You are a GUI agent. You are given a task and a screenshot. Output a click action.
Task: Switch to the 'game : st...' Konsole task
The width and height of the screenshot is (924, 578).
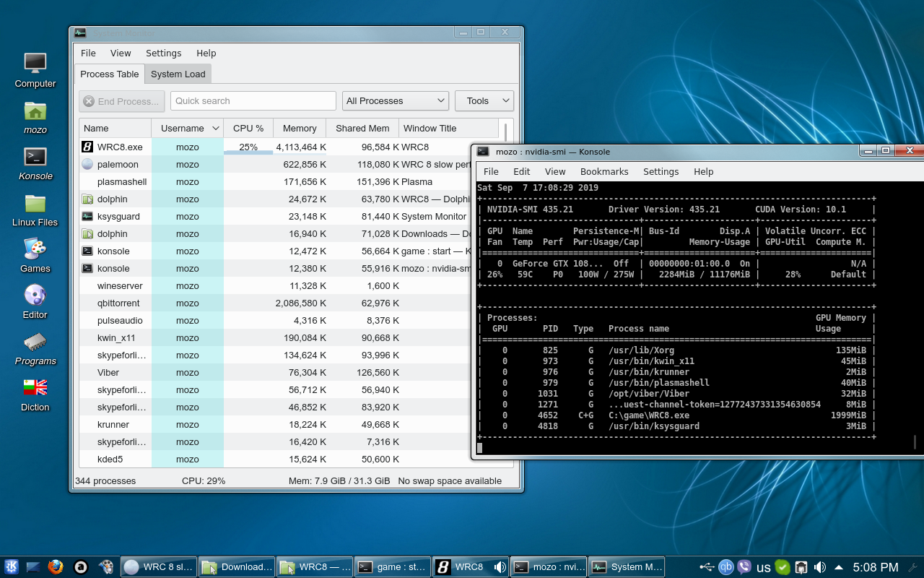coord(393,567)
